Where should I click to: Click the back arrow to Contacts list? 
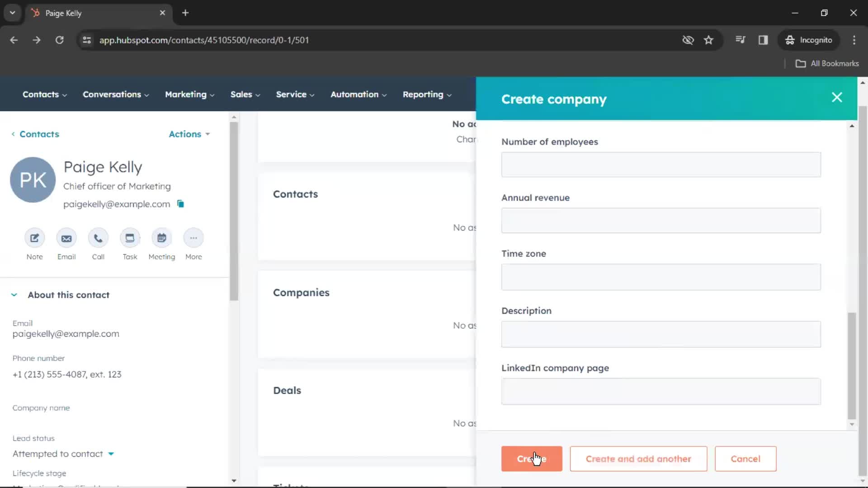(13, 134)
